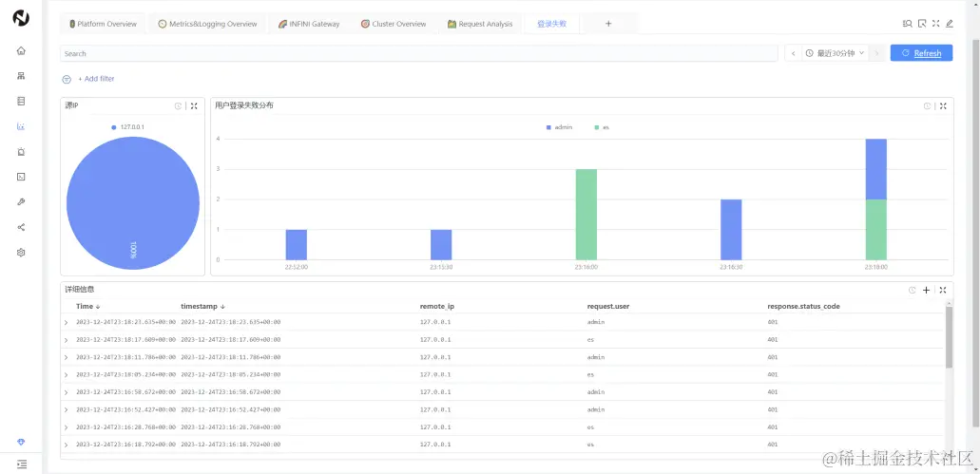This screenshot has width=980, height=474.
Task: Click the select-cursor icon at top right
Action: tap(922, 24)
